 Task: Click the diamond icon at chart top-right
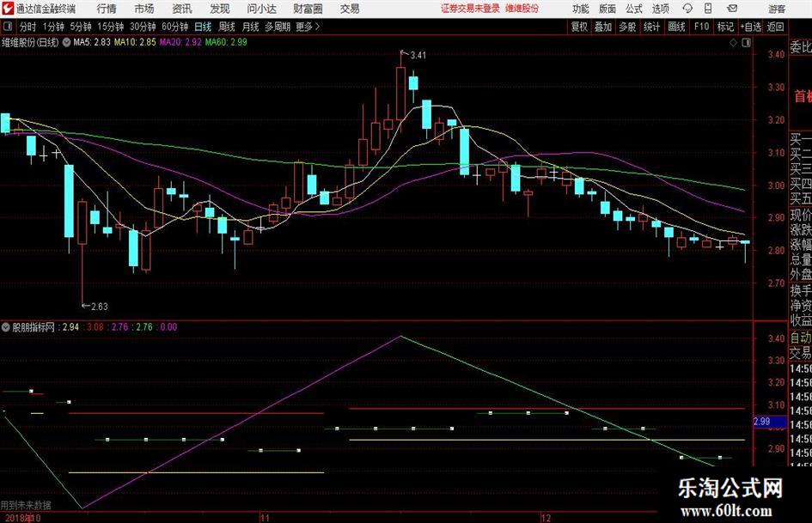tap(733, 42)
